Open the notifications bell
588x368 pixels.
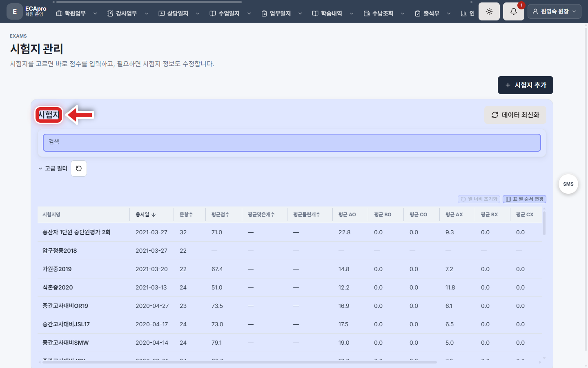point(514,11)
